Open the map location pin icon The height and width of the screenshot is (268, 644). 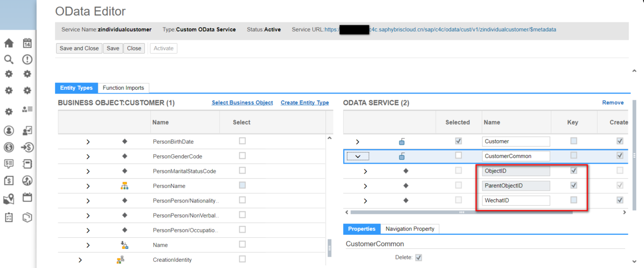[9, 199]
